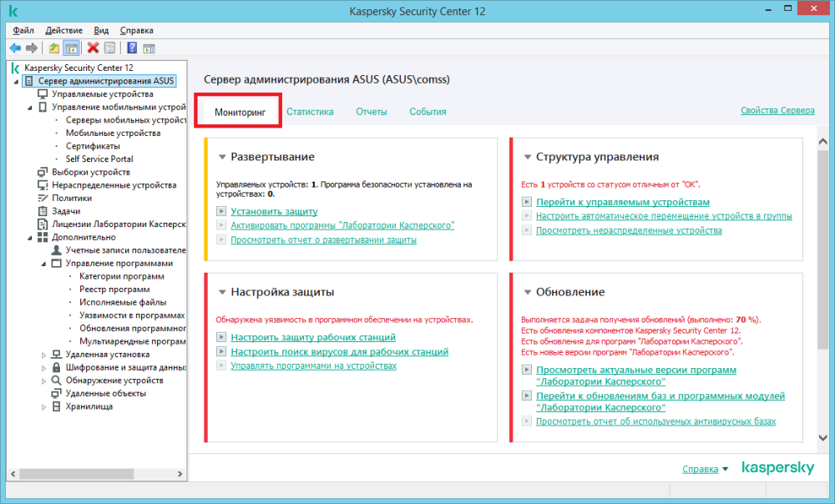The height and width of the screenshot is (504, 835).
Task: Switch to the Статистика tab
Action: (310, 112)
